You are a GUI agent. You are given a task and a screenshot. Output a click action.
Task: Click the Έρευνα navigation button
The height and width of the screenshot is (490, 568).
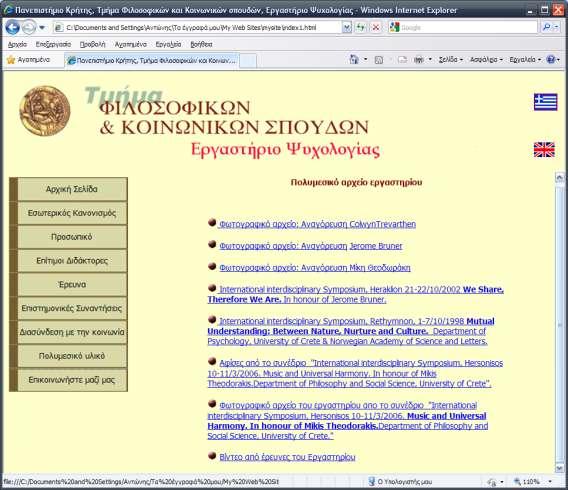coord(72,285)
